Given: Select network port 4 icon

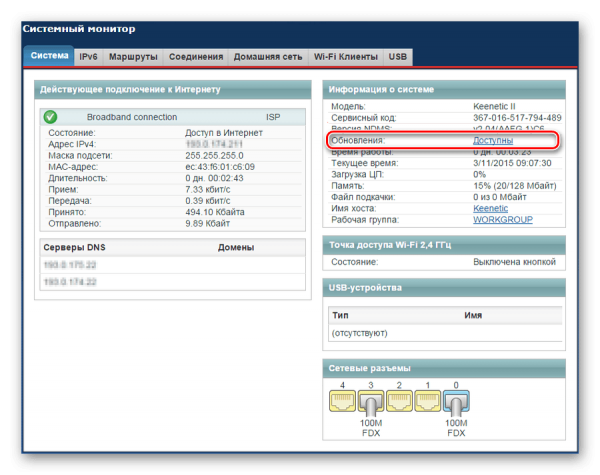Looking at the screenshot, I should [342, 401].
